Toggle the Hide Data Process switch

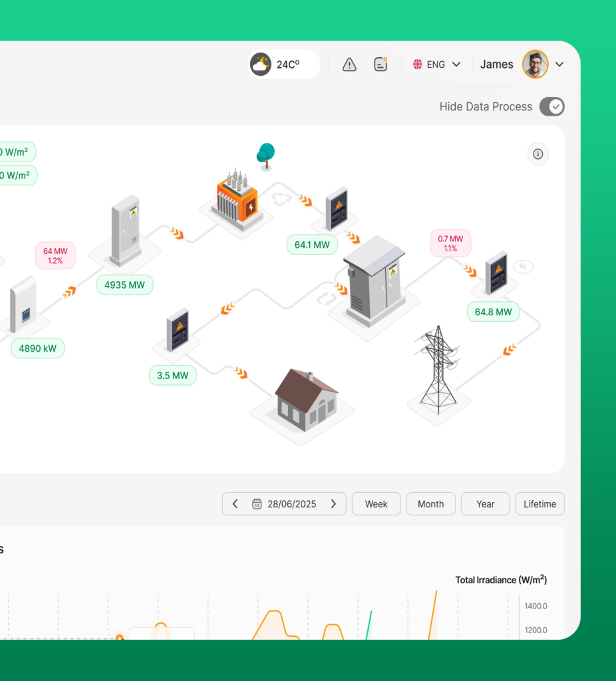point(551,106)
